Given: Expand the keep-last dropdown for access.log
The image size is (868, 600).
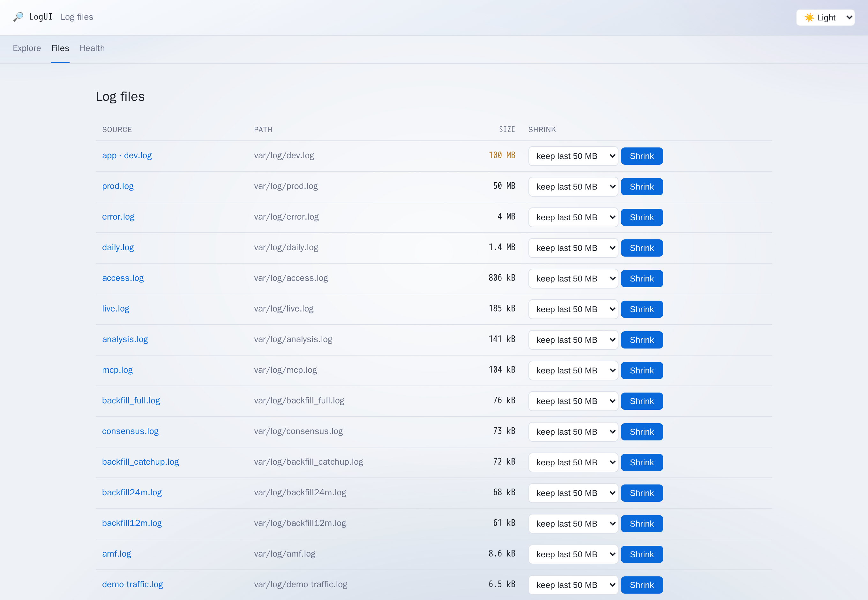Looking at the screenshot, I should point(573,279).
